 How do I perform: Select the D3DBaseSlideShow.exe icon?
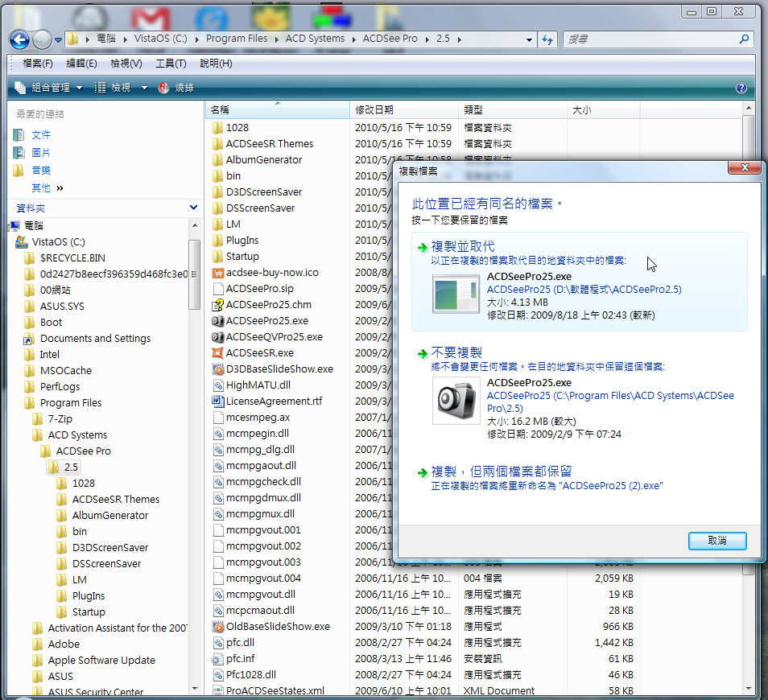218,369
